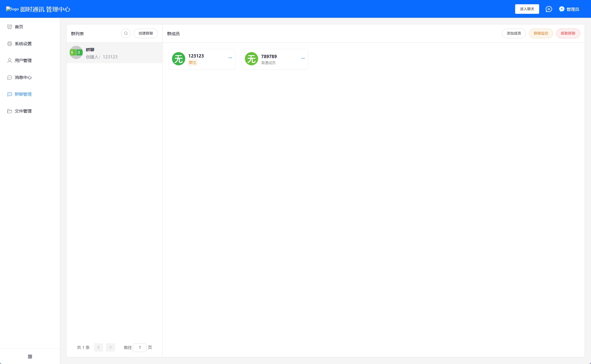Click the page number input field
The width and height of the screenshot is (591, 364).
pos(140,347)
